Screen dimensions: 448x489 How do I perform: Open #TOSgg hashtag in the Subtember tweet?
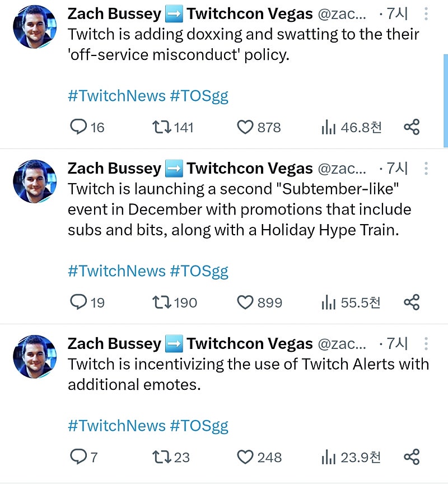tap(198, 271)
